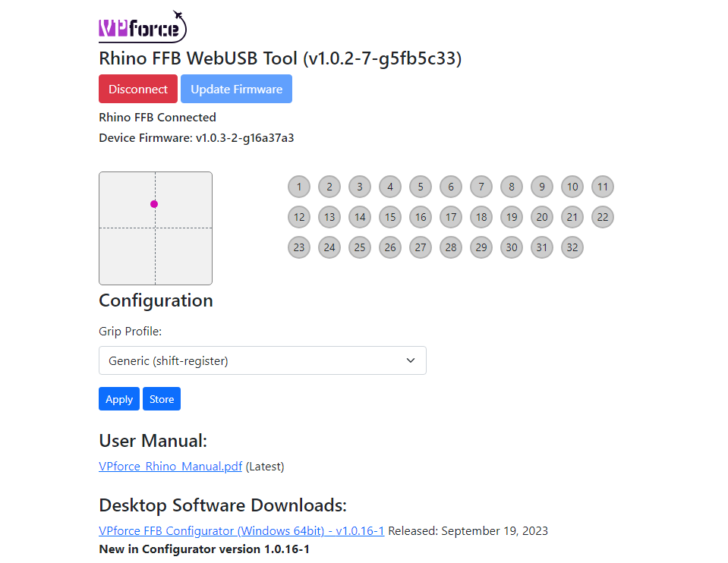Click button indicator 26
This screenshot has width=728, height=563.
coord(390,247)
